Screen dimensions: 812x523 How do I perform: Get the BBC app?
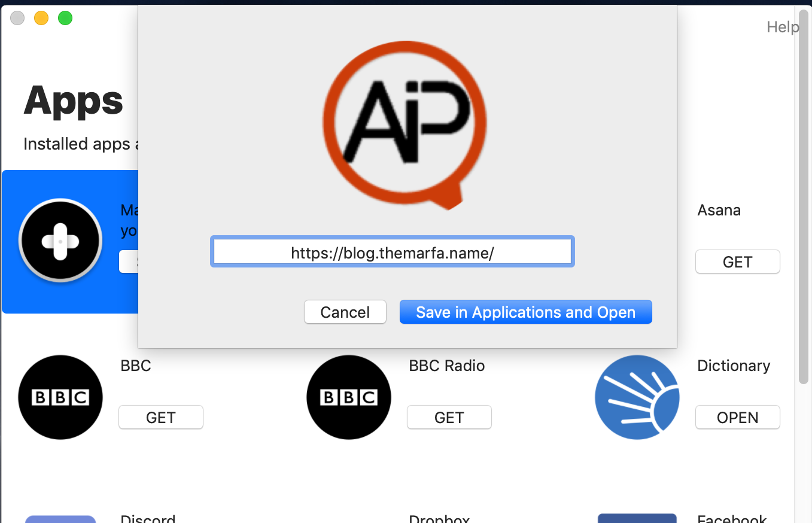click(161, 417)
